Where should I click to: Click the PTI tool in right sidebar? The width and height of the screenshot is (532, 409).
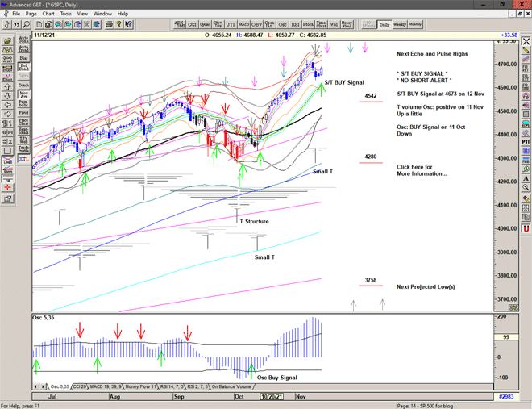tap(526, 142)
